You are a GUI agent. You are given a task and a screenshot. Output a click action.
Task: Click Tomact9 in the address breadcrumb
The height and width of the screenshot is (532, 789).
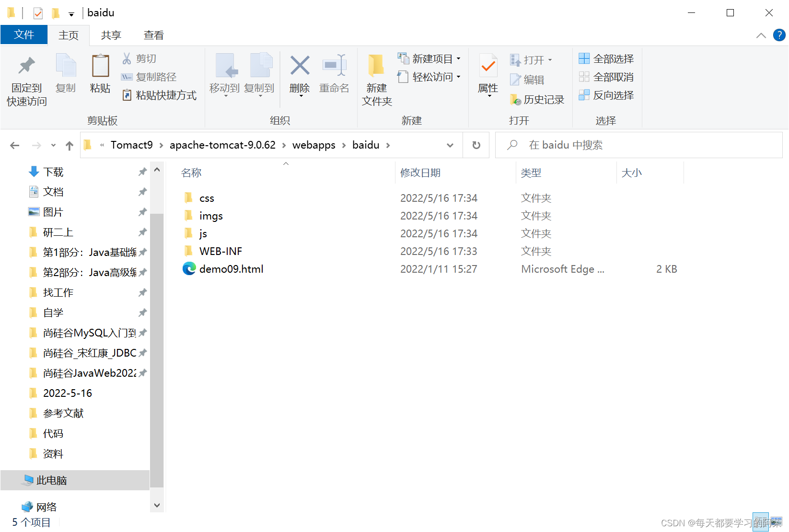(x=132, y=145)
